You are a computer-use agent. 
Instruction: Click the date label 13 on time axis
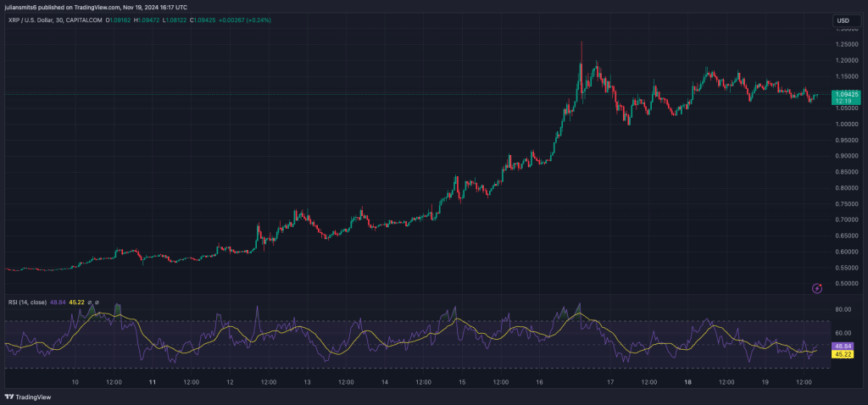click(307, 383)
